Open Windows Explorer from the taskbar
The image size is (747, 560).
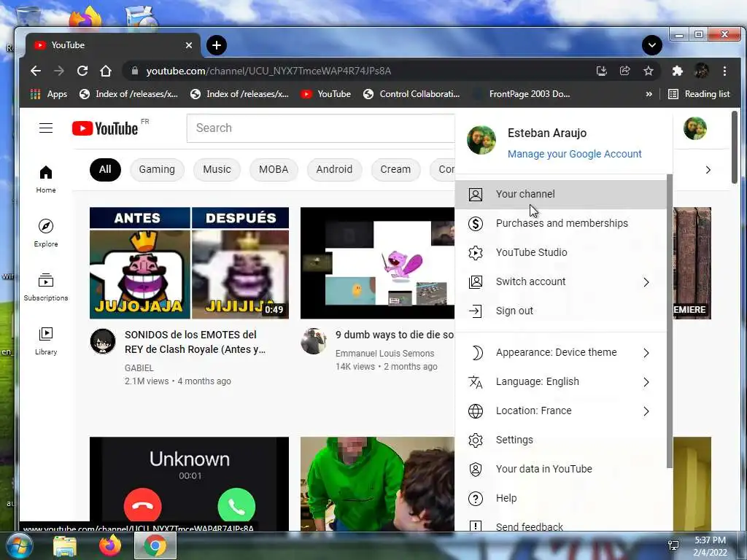pyautogui.click(x=65, y=545)
